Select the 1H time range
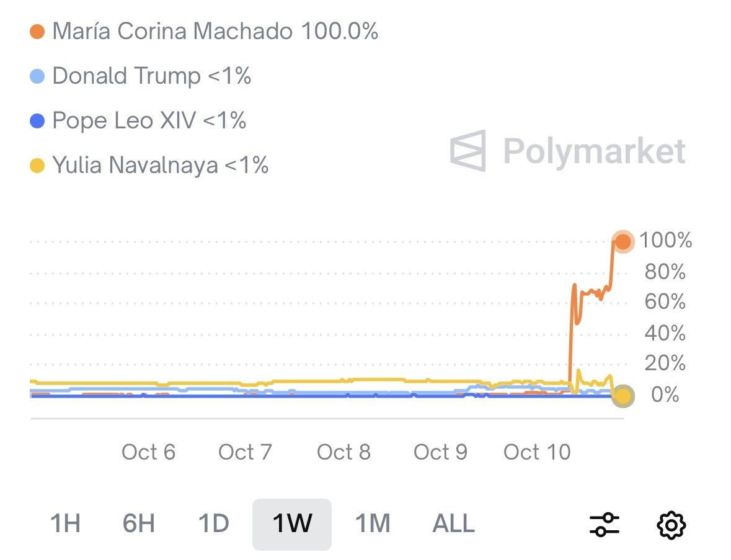Viewport: 731px width, 560px height. (x=65, y=525)
